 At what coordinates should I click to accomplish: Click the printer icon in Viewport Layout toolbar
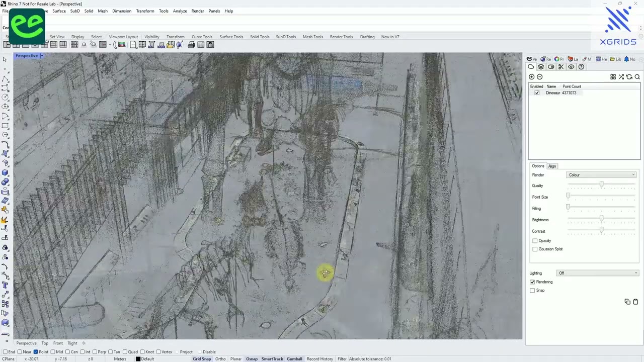(191, 45)
